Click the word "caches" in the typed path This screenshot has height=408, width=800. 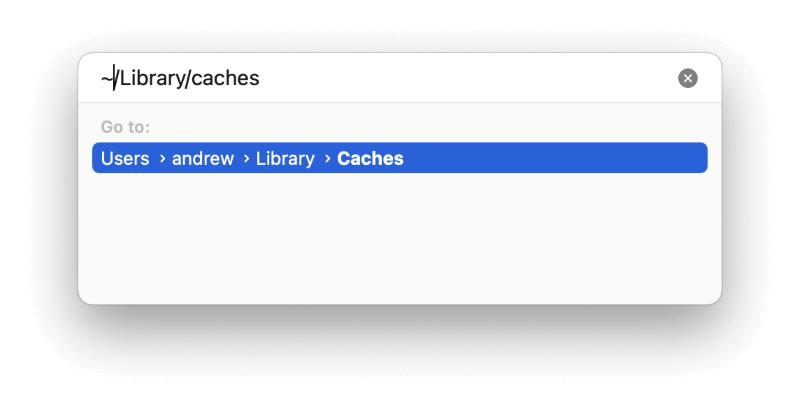tap(225, 79)
